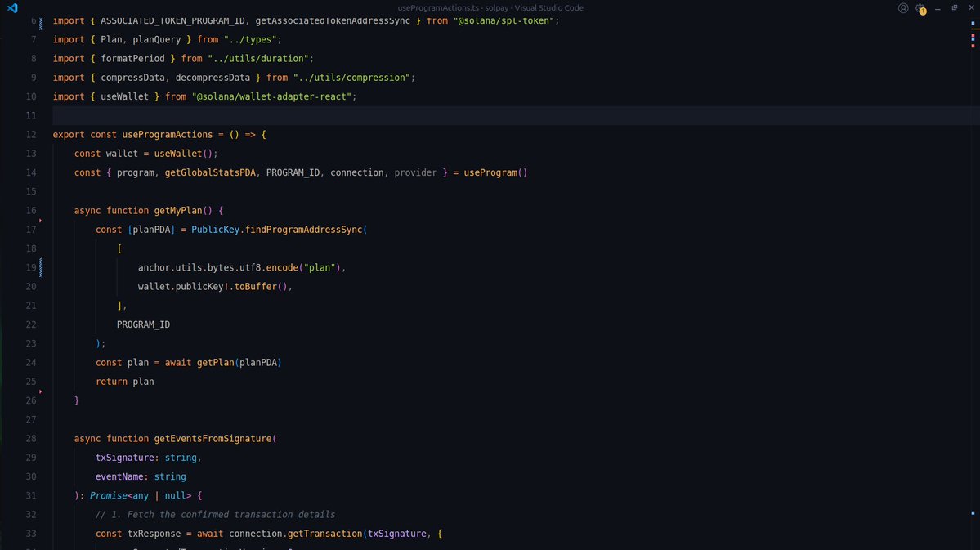The image size is (980, 550).
Task: Minimize the Visual Studio Code window
Action: [937, 8]
